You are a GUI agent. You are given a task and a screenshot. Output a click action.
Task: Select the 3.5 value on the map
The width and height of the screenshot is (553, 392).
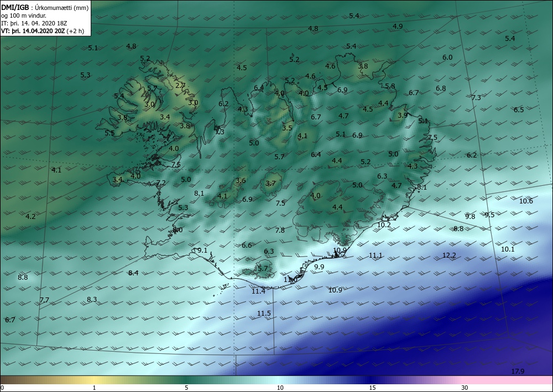click(x=288, y=128)
